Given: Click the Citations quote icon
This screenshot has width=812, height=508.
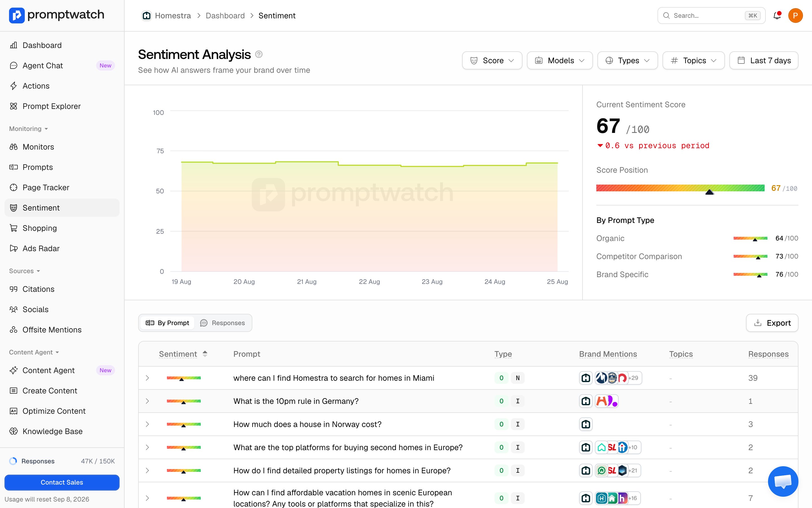Looking at the screenshot, I should pos(14,289).
